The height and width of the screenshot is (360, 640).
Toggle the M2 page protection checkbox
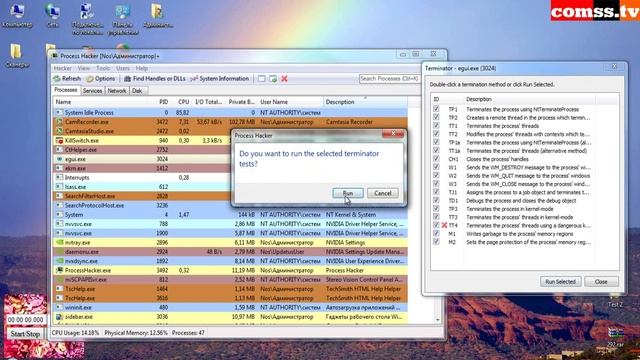tap(436, 242)
